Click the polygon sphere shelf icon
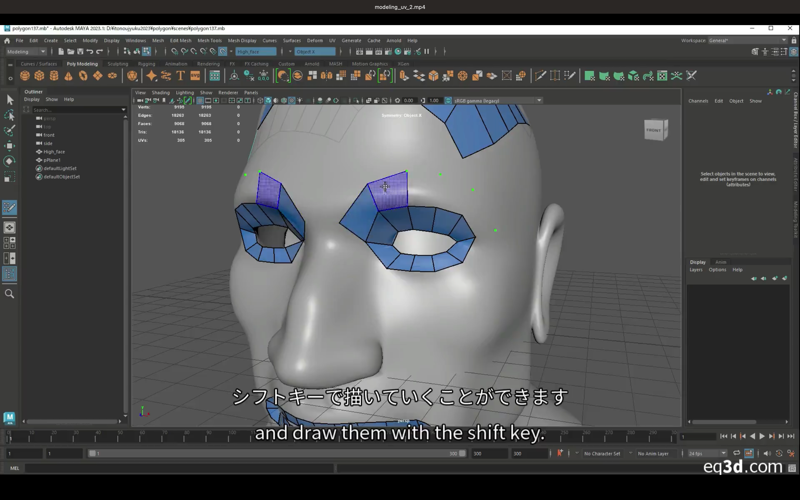This screenshot has width=800, height=500. pos(25,76)
